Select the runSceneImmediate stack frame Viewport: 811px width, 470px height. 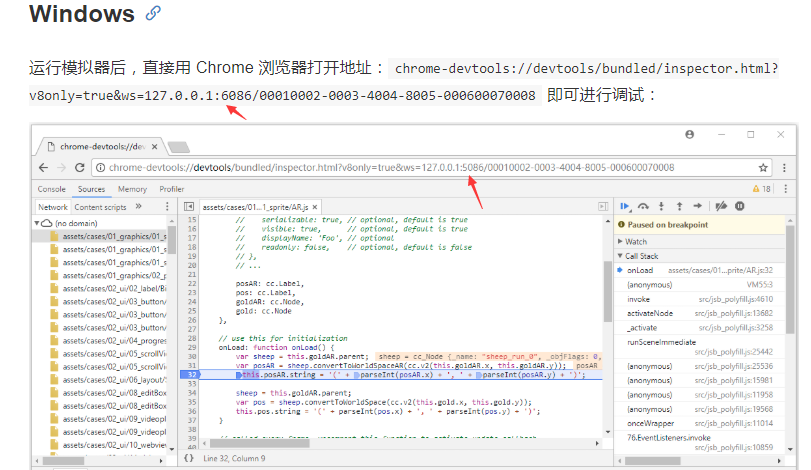coord(699,347)
